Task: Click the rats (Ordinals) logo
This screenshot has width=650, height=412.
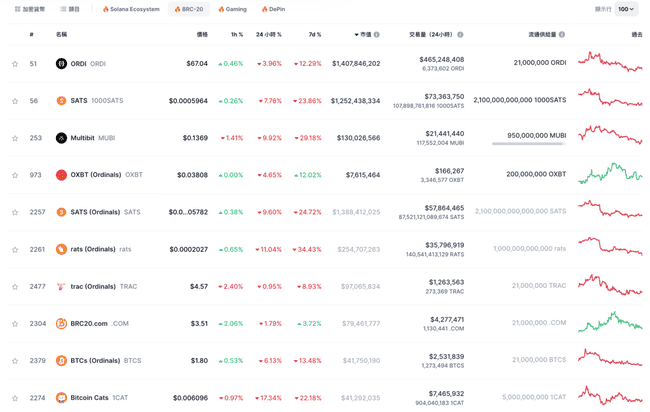Action: point(61,249)
